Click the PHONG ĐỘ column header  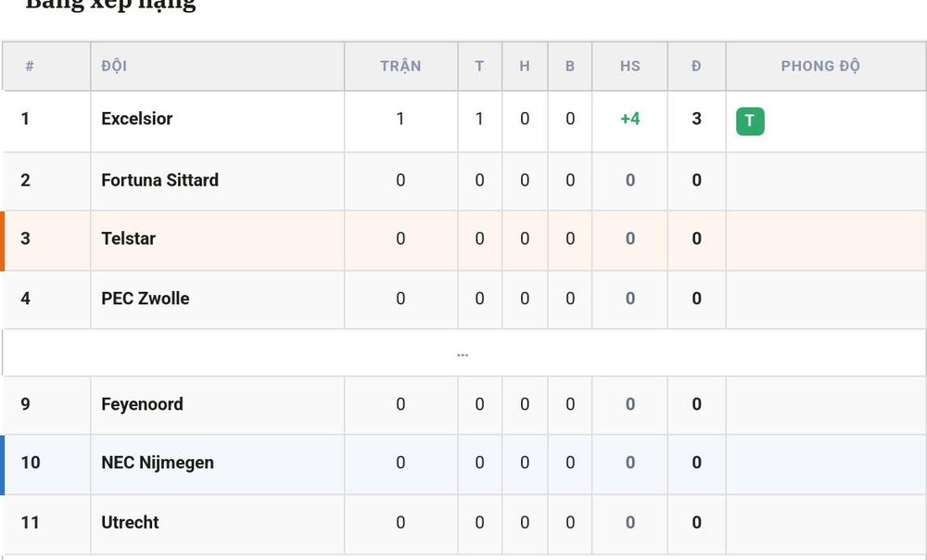[820, 66]
